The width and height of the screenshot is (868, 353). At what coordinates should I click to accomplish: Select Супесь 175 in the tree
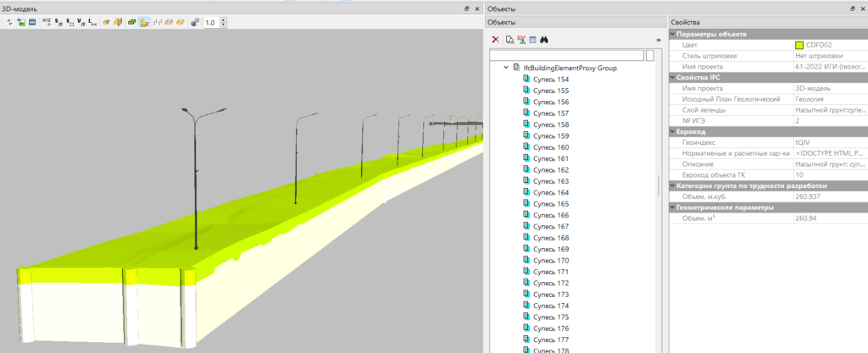coord(551,317)
